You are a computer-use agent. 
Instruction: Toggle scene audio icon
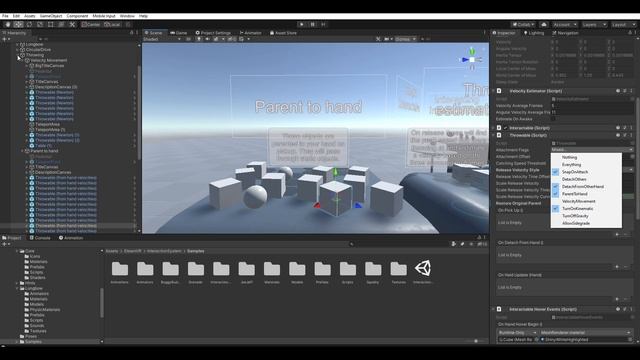pyautogui.click(x=207, y=39)
